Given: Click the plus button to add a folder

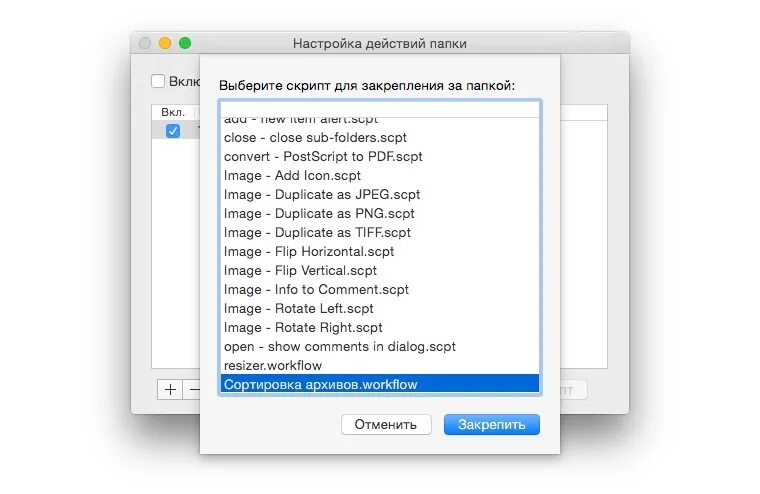Looking at the screenshot, I should (x=171, y=390).
